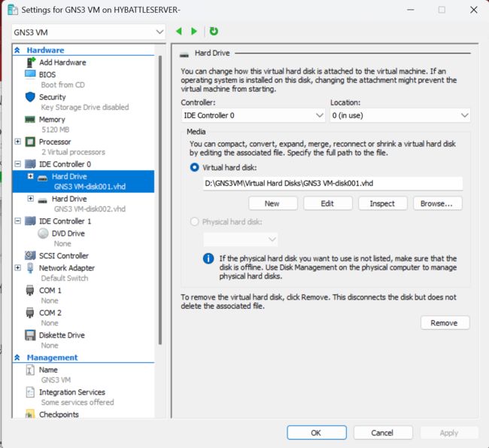
Task: Click the Inspect button
Action: (x=383, y=203)
